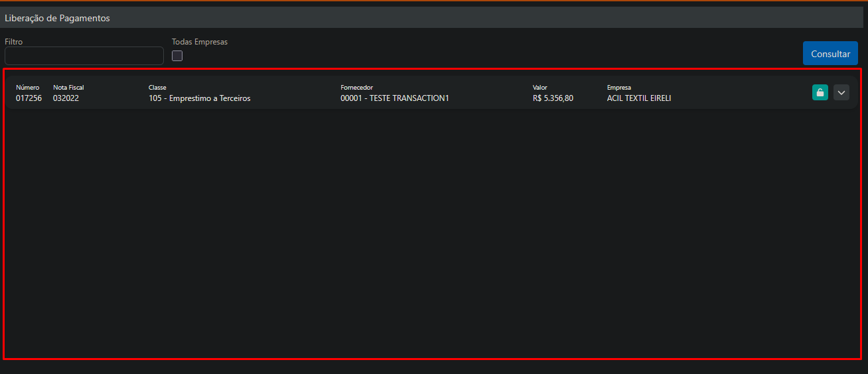The height and width of the screenshot is (374, 868).
Task: Click the Nota Fiscal value 032022
Action: tap(66, 98)
